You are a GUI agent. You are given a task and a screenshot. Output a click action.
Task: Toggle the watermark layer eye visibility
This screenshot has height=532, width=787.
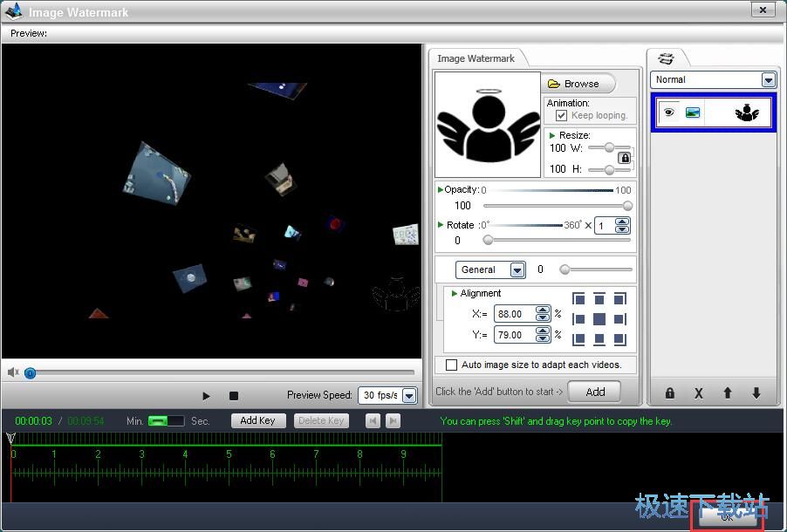tap(668, 113)
